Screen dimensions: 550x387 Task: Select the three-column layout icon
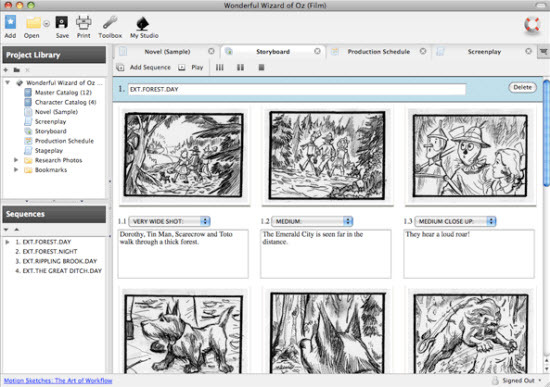(220, 67)
